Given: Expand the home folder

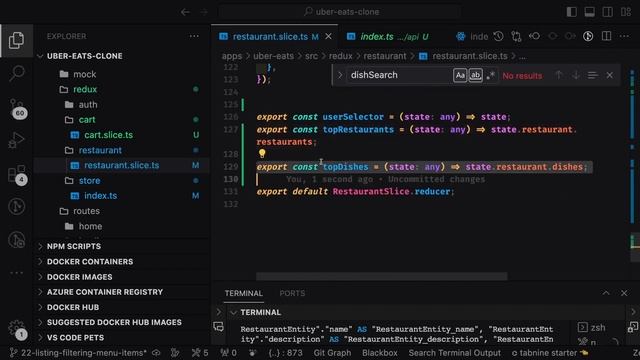Looking at the screenshot, I should (x=90, y=226).
